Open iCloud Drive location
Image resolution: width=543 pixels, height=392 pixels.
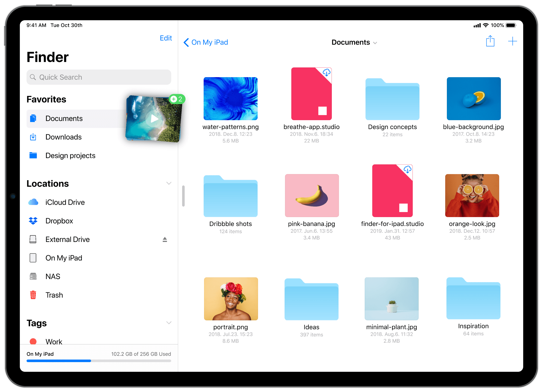[99, 202]
